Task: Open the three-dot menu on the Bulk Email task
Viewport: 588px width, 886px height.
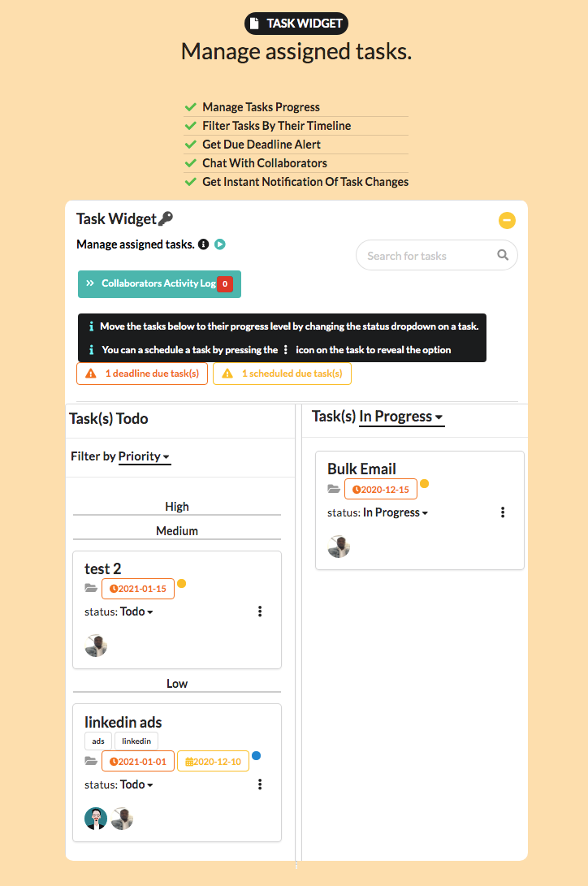Action: coord(503,512)
